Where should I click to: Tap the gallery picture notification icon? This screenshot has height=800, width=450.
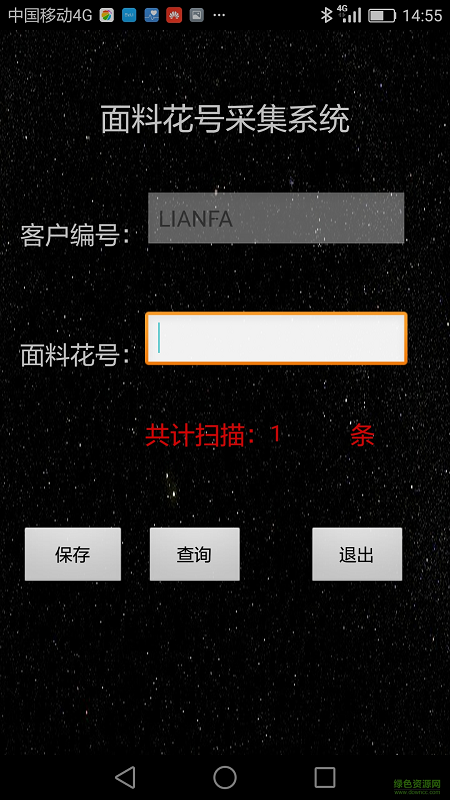pyautogui.click(x=196, y=15)
